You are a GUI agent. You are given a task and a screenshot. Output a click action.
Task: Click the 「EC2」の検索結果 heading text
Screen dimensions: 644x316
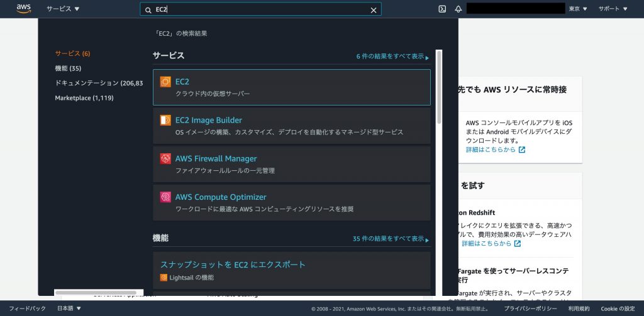click(x=180, y=34)
